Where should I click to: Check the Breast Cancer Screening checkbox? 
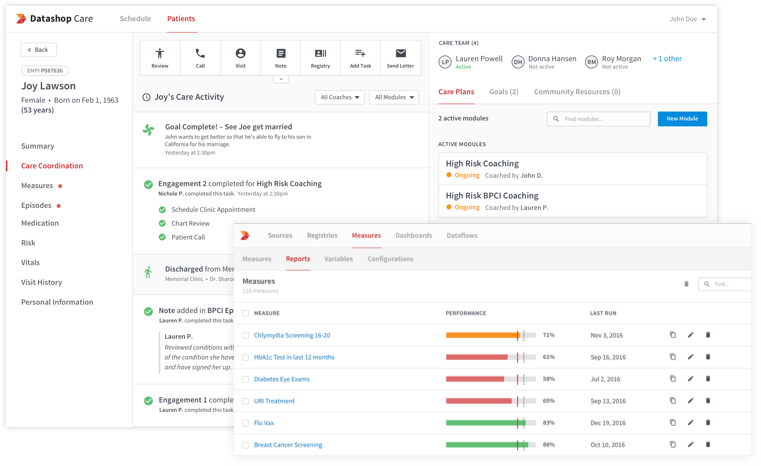[246, 445]
